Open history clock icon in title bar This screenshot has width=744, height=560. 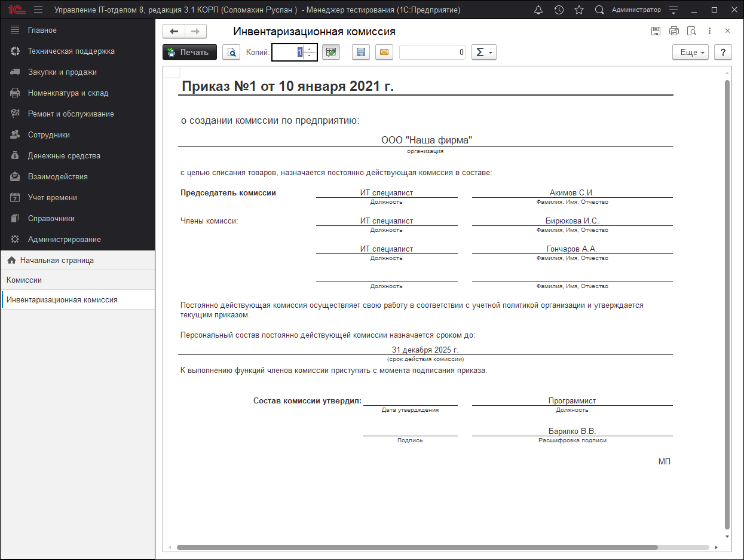559,10
